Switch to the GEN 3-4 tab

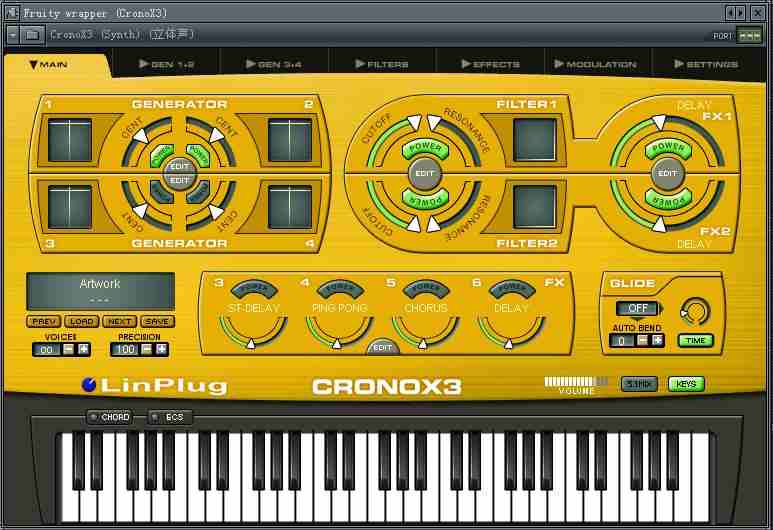(274, 64)
